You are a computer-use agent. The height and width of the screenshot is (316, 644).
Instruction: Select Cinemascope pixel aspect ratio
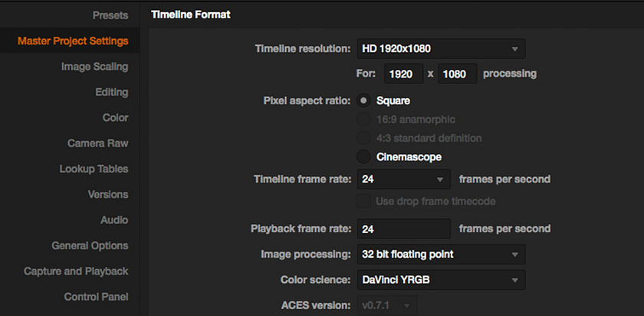tap(363, 157)
